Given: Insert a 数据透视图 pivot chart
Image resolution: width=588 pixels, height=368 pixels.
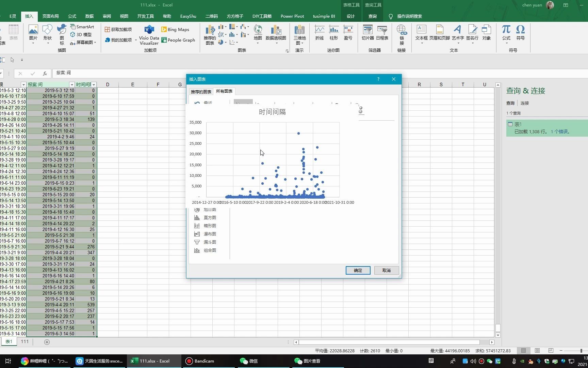Looking at the screenshot, I should [x=276, y=33].
